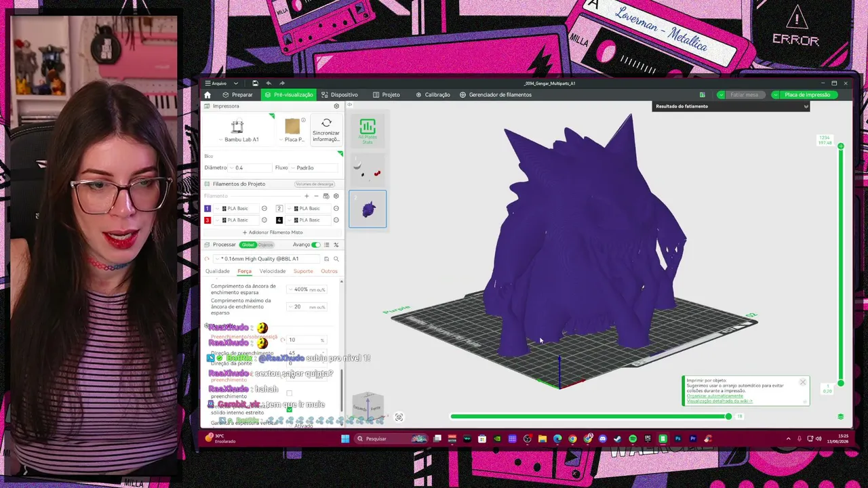Toggle the Avanço advanced mode switch
This screenshot has height=488, width=868.
(x=315, y=245)
